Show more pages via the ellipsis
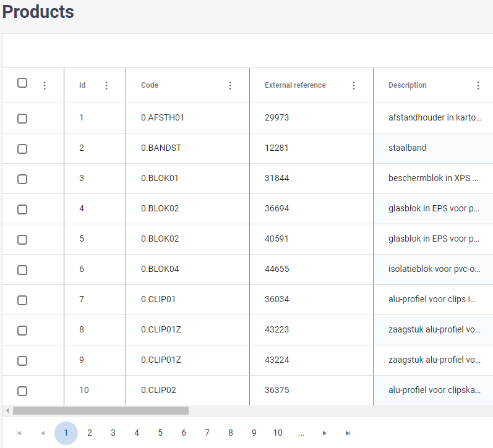Viewport: 493px width, 448px height. [301, 433]
